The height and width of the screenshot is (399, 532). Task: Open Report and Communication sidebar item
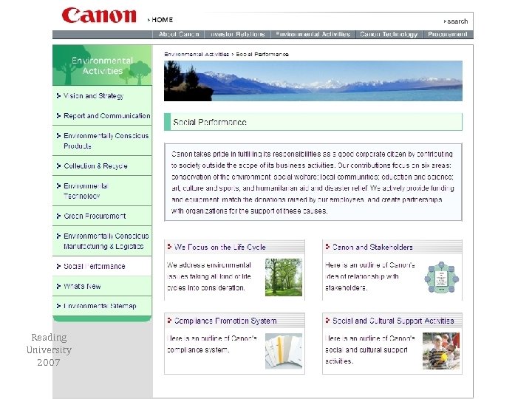(107, 116)
